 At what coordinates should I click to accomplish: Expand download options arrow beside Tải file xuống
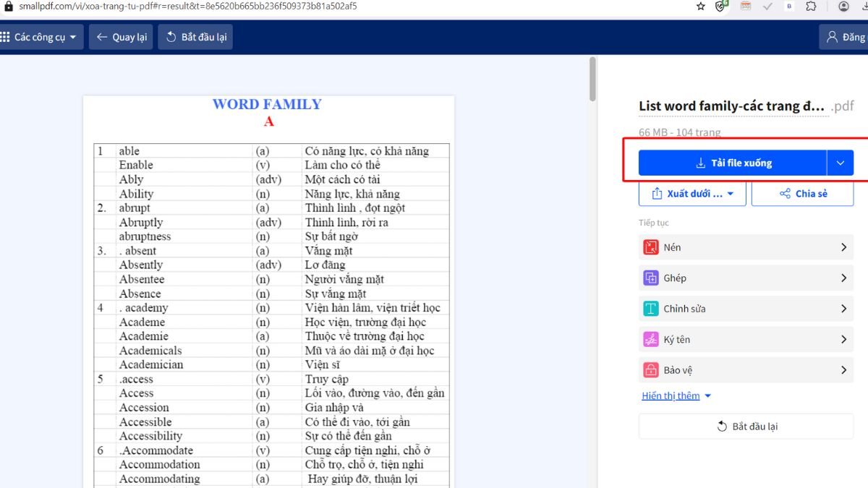tap(841, 163)
